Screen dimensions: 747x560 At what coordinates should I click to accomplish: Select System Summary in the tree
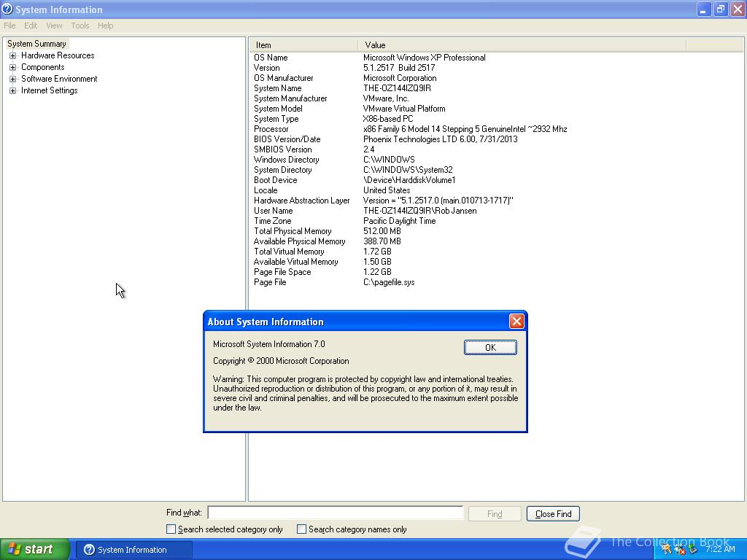(36, 44)
